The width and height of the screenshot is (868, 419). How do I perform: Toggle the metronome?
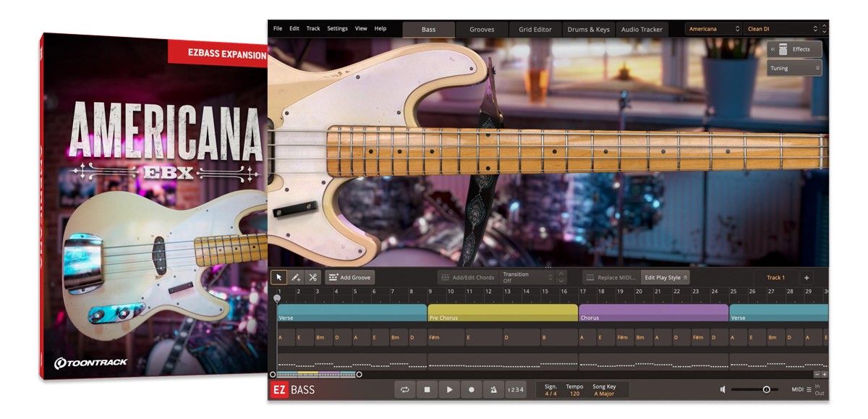tap(494, 389)
